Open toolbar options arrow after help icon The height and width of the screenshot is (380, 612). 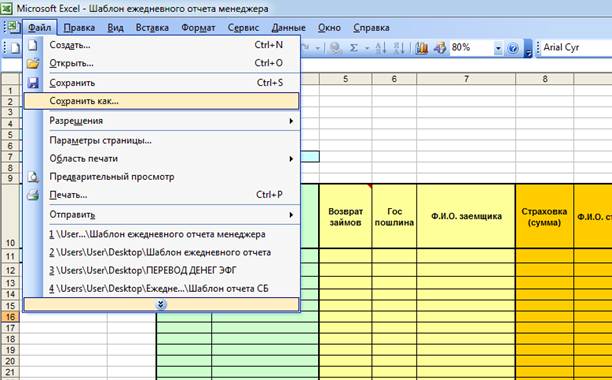[528, 49]
